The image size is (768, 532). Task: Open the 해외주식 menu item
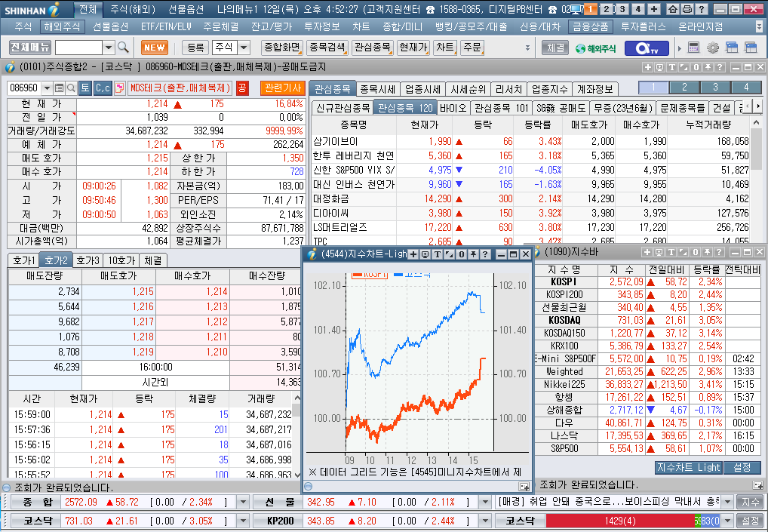click(x=62, y=27)
